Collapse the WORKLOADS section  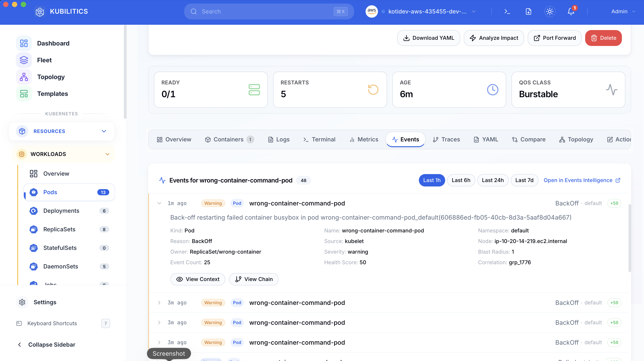click(x=107, y=154)
